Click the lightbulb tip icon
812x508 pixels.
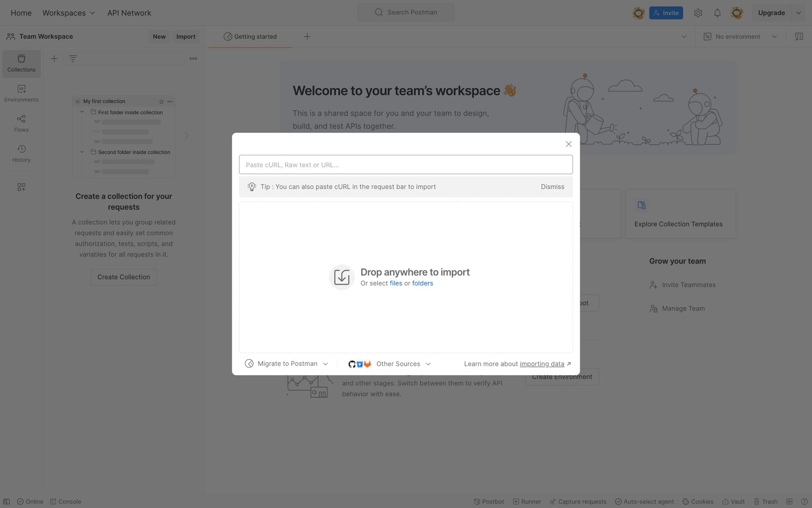(252, 187)
